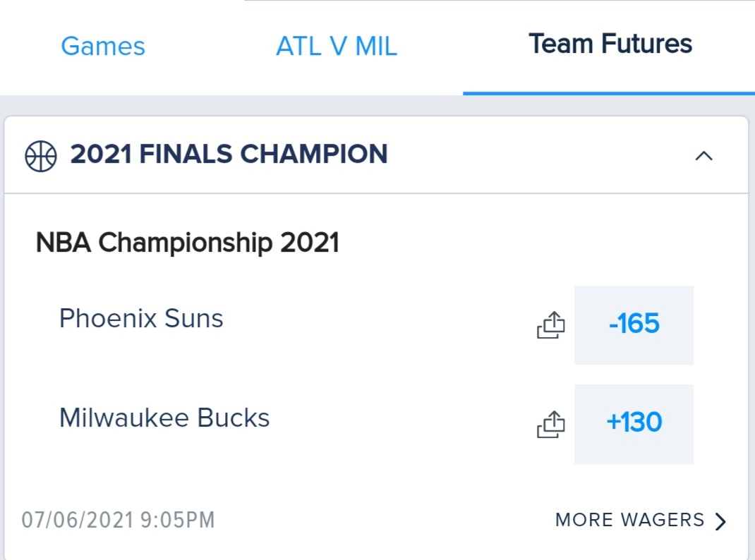755x560 pixels.
Task: Select the Team Futures tab
Action: click(x=610, y=44)
